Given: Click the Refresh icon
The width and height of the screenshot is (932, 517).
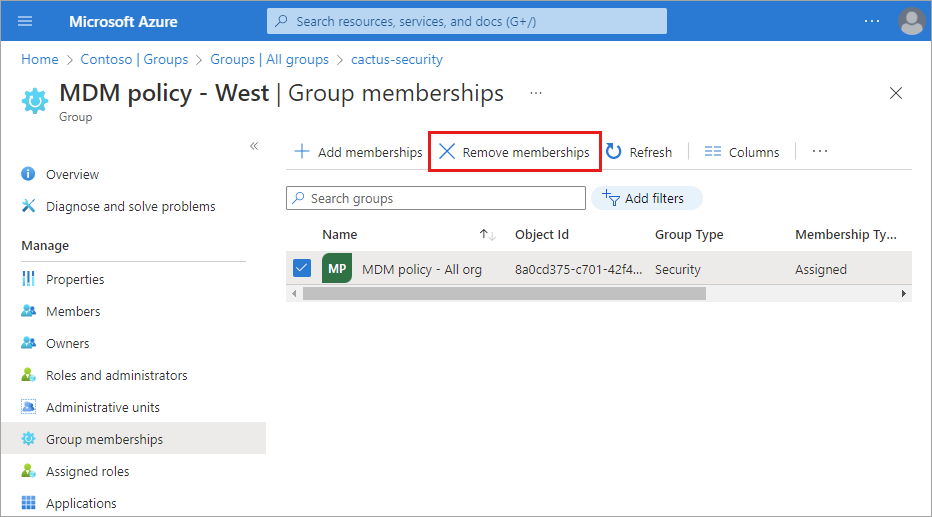Looking at the screenshot, I should pos(614,152).
